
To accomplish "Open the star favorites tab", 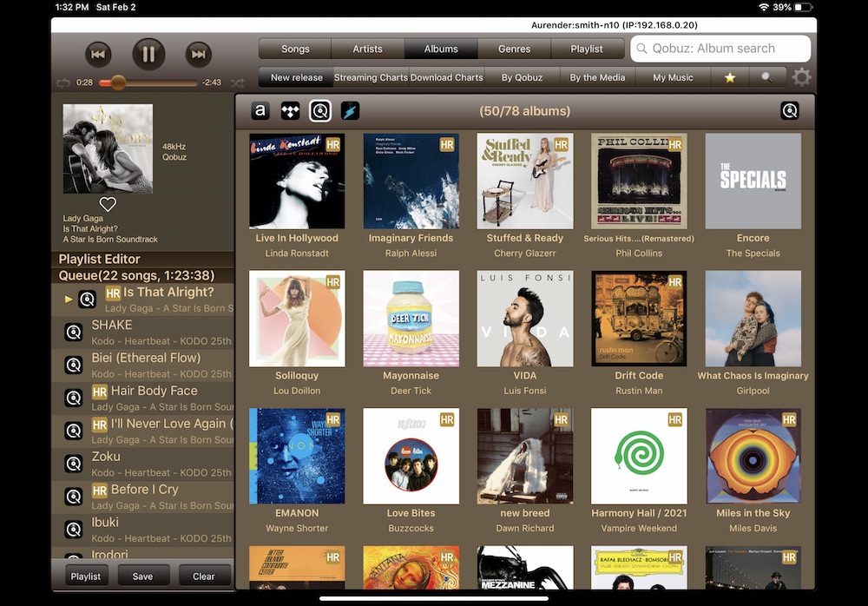I will click(x=730, y=77).
